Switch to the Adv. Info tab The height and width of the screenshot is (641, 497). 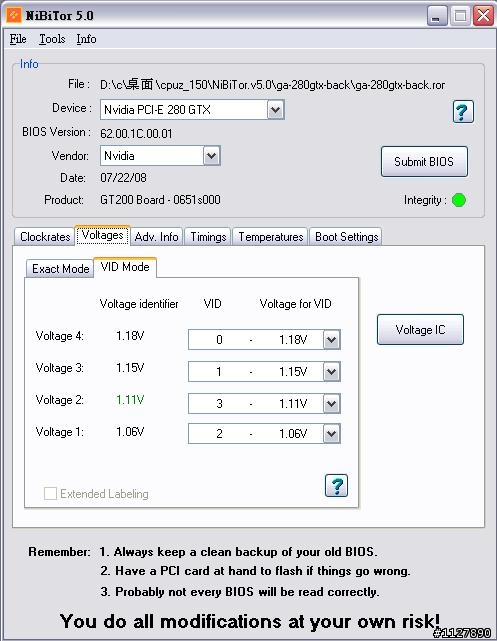pos(157,237)
